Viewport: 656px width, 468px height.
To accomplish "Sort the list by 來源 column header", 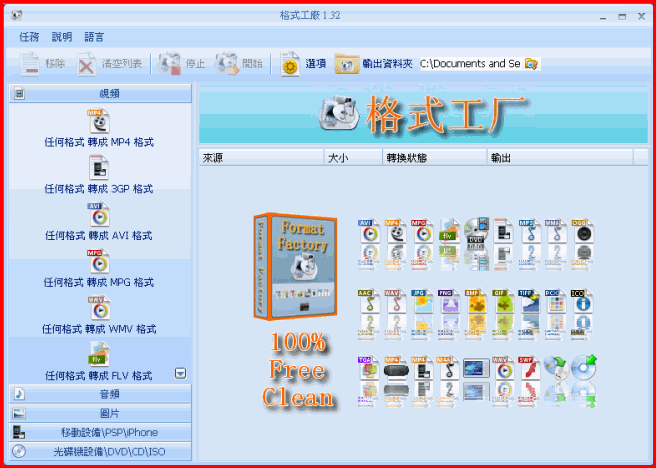I will (x=260, y=158).
